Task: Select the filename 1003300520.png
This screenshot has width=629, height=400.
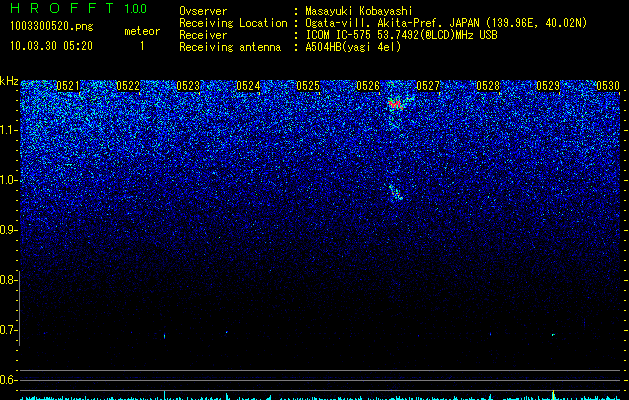Action: pos(52,27)
